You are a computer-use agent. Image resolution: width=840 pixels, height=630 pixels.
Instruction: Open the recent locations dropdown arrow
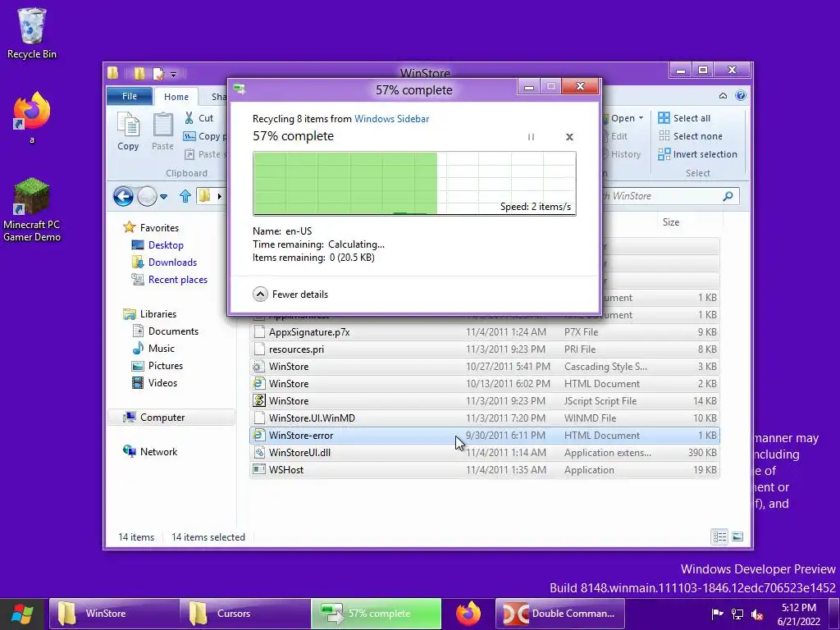[x=164, y=197]
